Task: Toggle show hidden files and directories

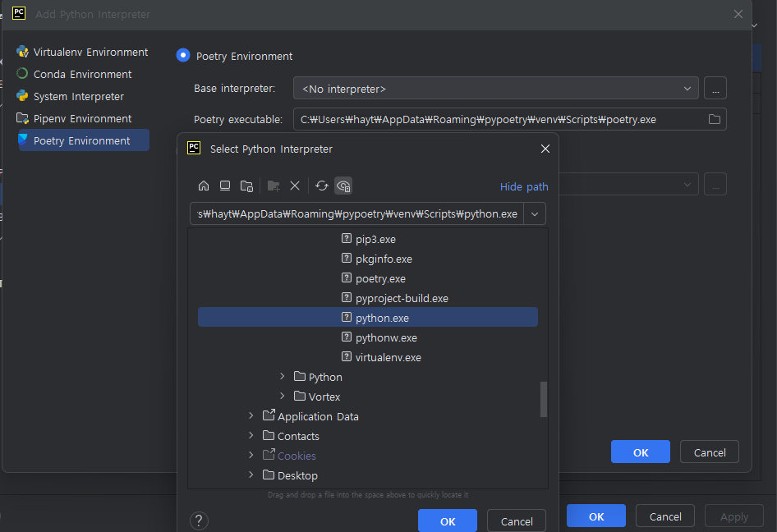Action: coord(343,186)
